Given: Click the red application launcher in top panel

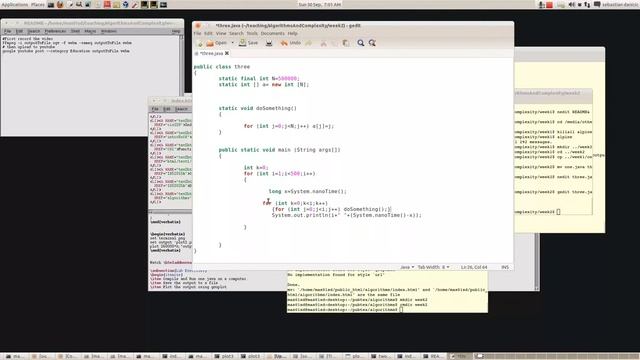Looking at the screenshot, I should [x=107, y=4].
